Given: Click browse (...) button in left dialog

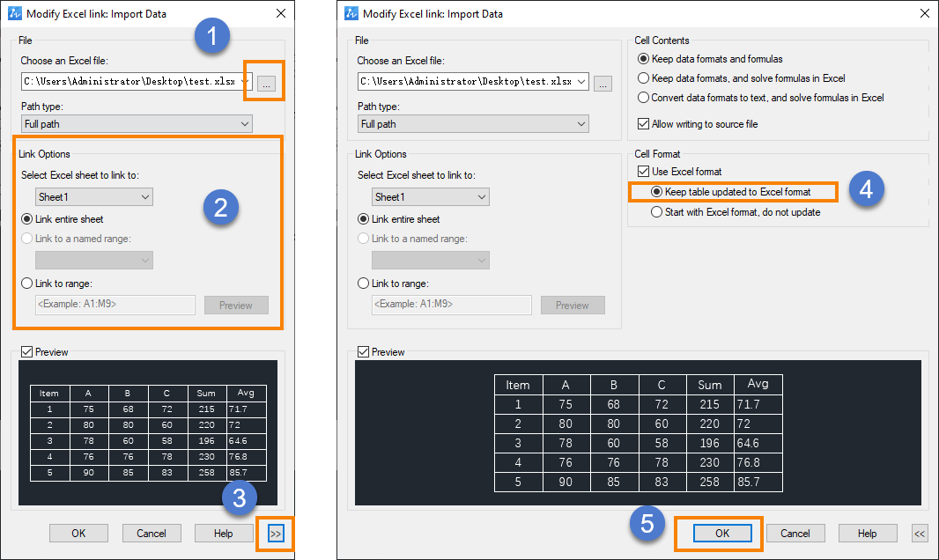Looking at the screenshot, I should [267, 84].
